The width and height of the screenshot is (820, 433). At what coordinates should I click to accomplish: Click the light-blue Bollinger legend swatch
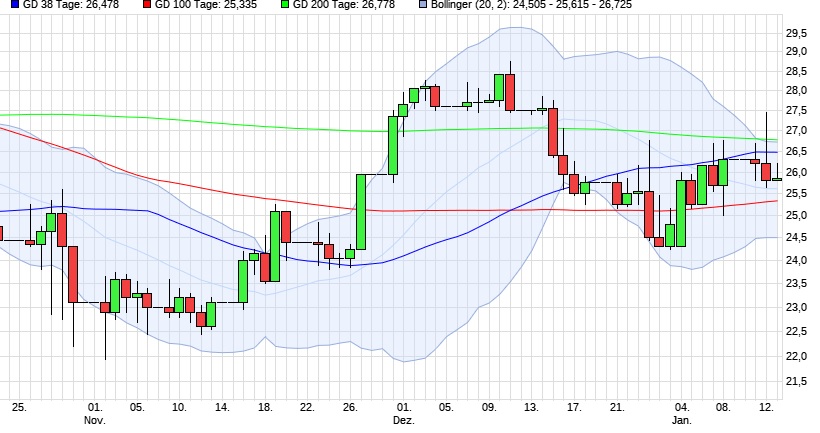coord(423,4)
